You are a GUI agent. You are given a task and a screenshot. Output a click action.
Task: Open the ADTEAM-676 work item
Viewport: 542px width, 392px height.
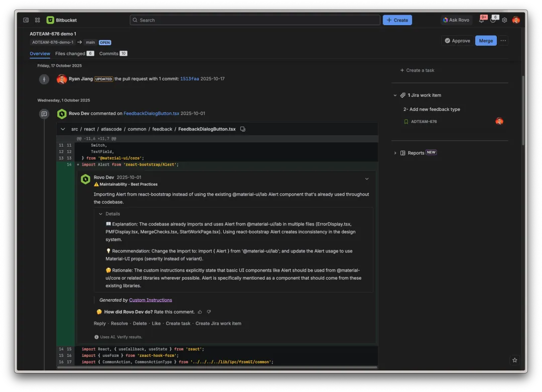(424, 121)
